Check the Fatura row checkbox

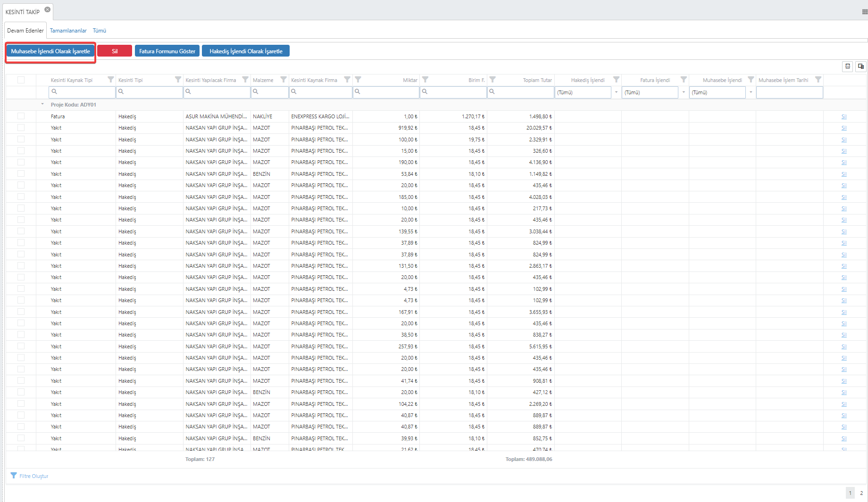click(21, 116)
